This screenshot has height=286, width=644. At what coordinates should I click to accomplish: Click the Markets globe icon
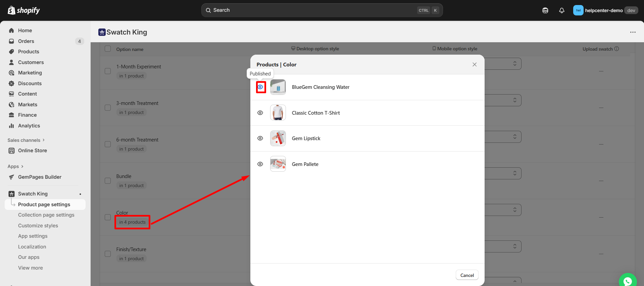[11, 105]
